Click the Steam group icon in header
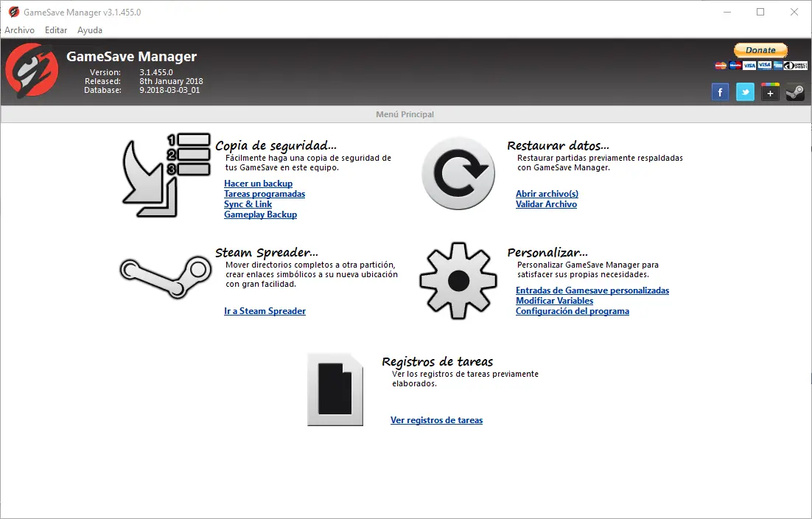 (795, 93)
